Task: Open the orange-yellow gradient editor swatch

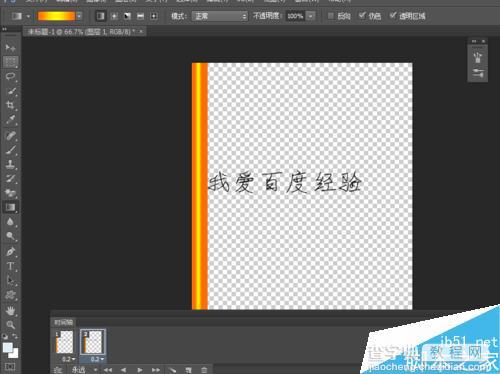Action: (56, 16)
